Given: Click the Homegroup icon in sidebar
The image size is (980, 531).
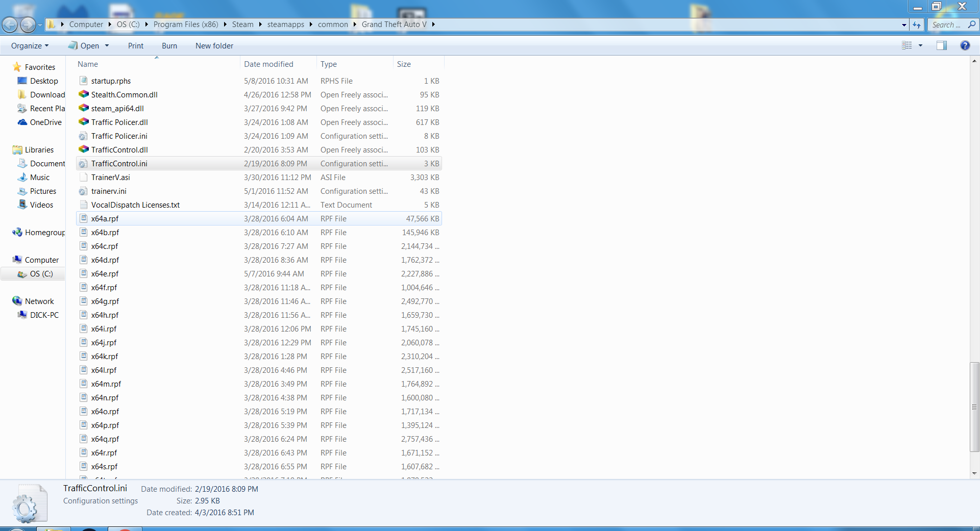Looking at the screenshot, I should 17,232.
